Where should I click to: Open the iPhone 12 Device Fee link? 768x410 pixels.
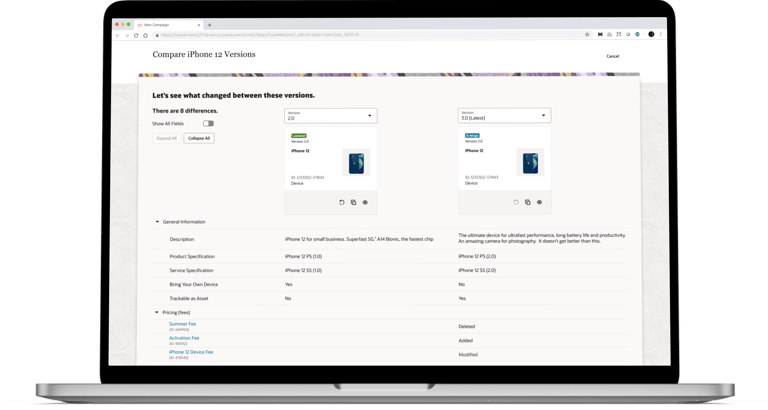pos(191,352)
